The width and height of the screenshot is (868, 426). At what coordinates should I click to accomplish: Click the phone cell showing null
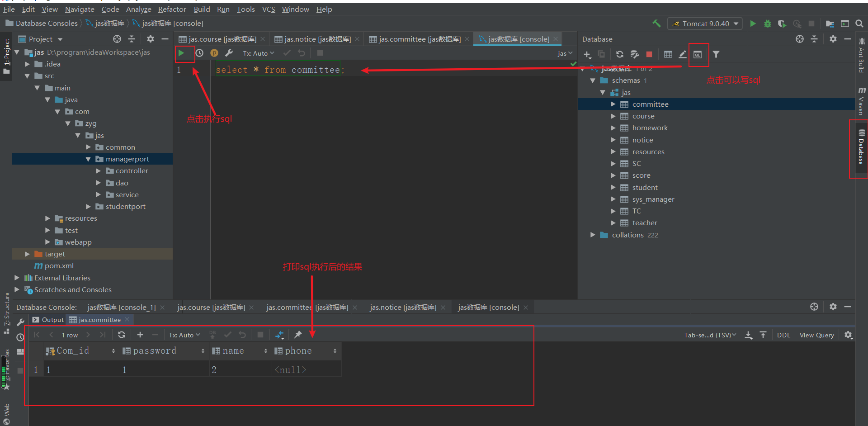pos(307,370)
